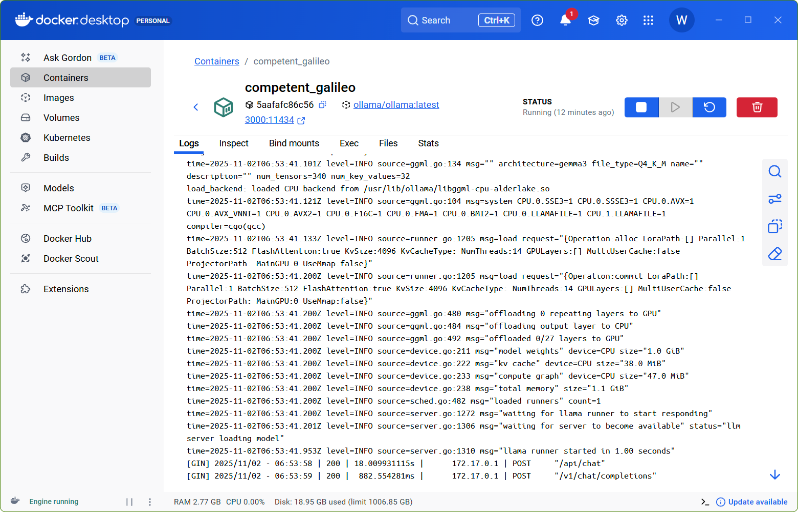
Task: Delete the container with the red trash button
Action: pos(757,107)
